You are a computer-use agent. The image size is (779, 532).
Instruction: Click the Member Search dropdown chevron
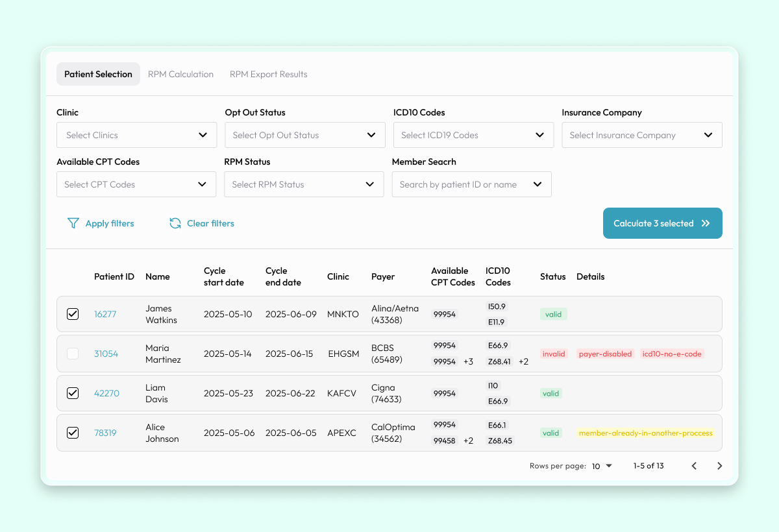[x=537, y=184]
